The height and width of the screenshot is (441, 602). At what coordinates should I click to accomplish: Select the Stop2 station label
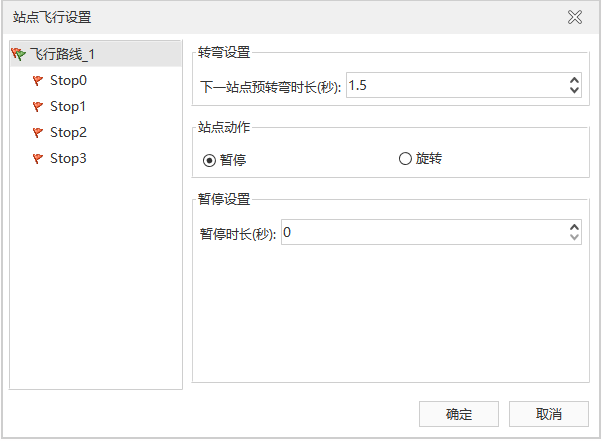68,132
